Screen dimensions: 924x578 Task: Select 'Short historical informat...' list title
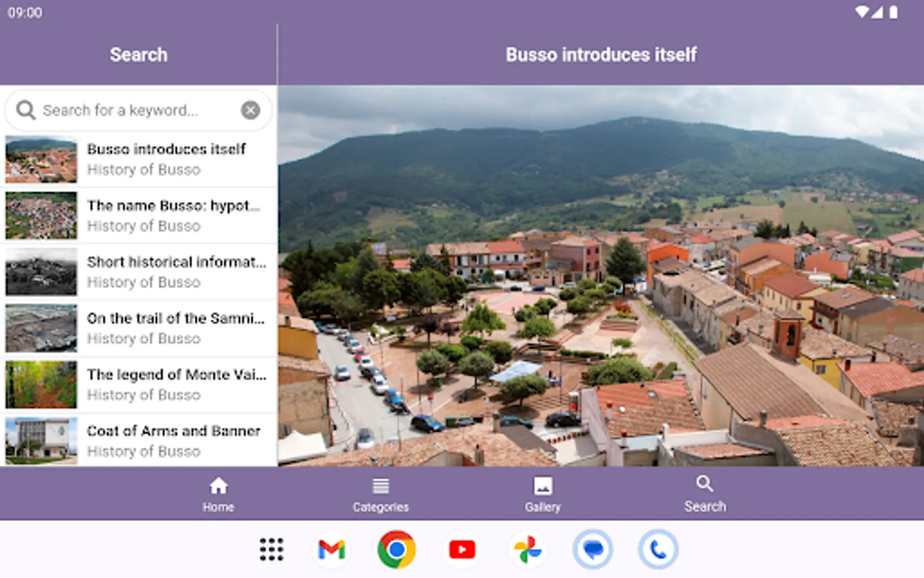(x=176, y=262)
